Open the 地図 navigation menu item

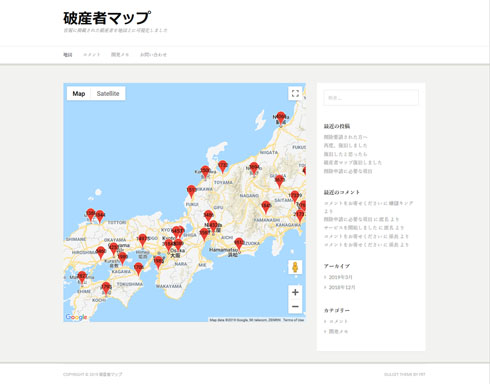[x=68, y=55]
